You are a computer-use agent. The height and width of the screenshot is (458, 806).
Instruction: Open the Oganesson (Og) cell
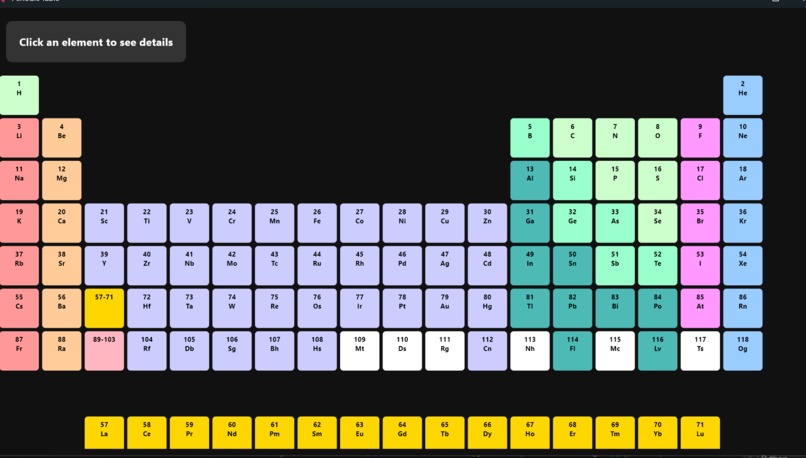click(743, 351)
